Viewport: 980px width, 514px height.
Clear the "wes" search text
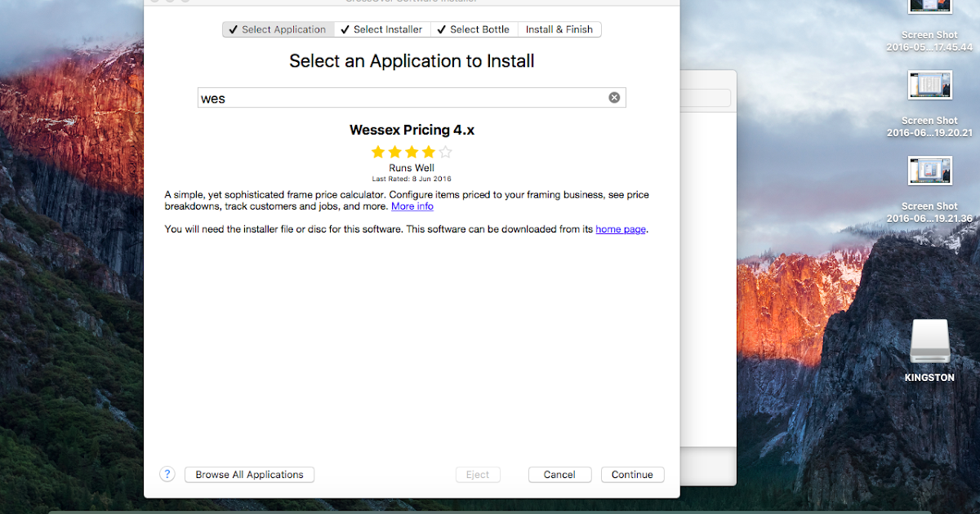(613, 96)
